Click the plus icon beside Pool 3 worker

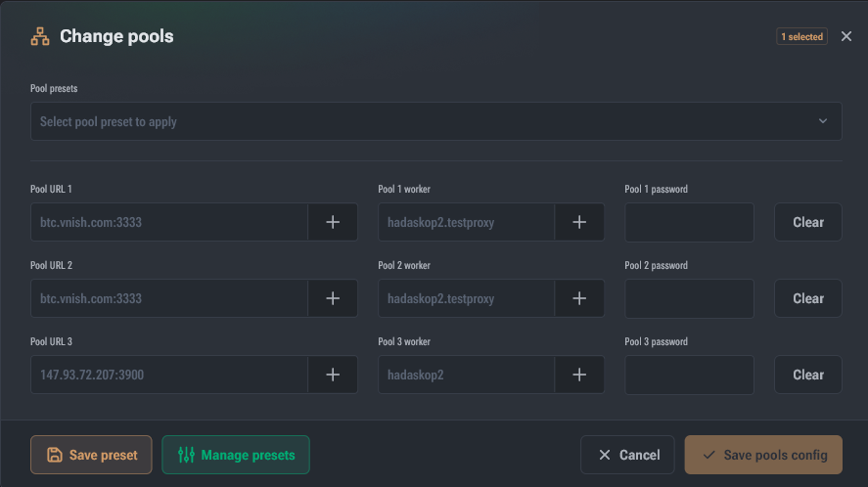[x=579, y=375]
